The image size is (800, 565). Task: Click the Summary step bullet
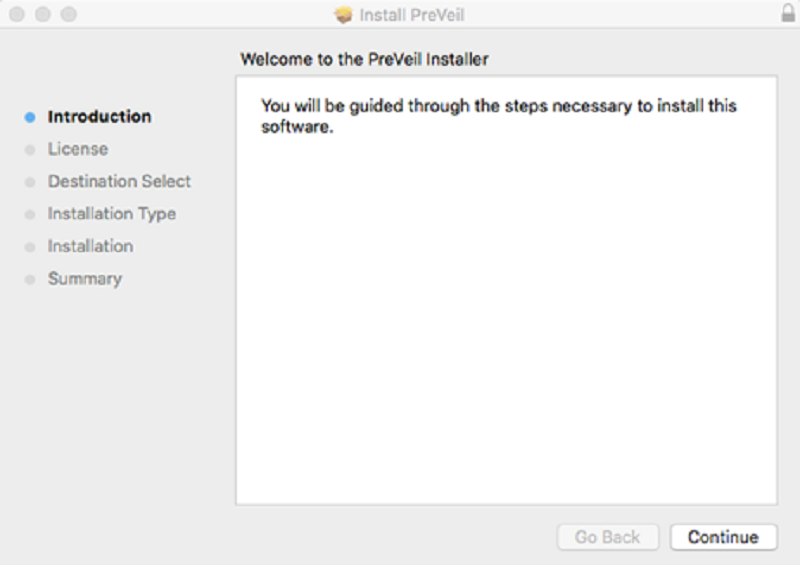pos(30,279)
